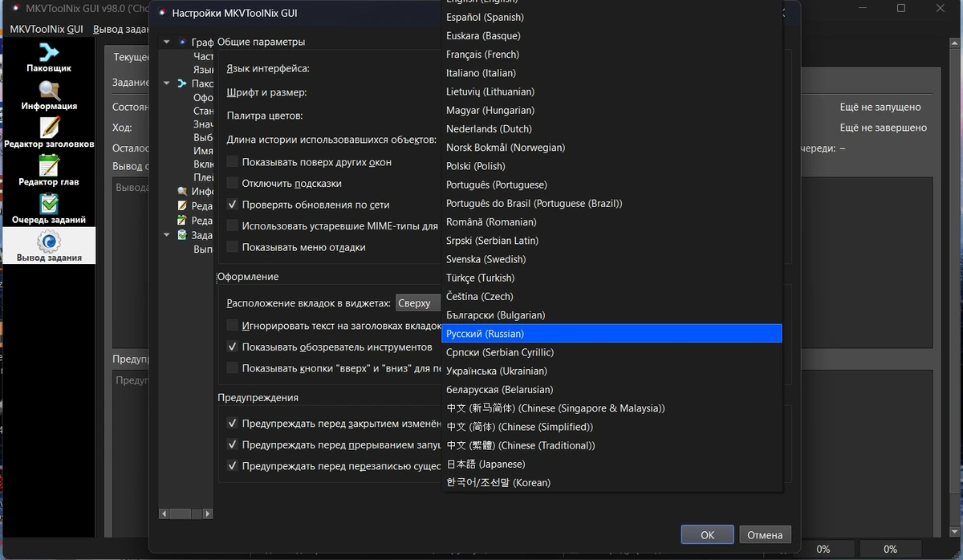Choose Magyar (Hungarian) language
This screenshot has width=963, height=560.
(612, 110)
